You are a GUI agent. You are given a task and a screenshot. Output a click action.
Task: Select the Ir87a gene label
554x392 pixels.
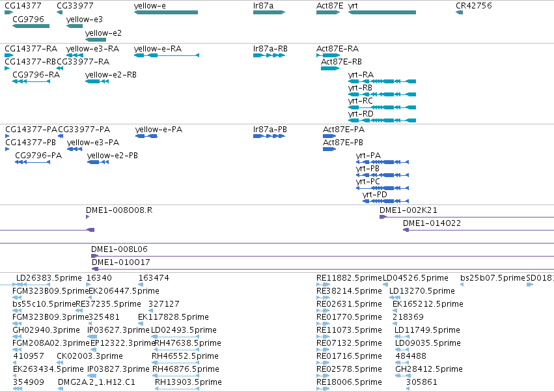pyautogui.click(x=263, y=6)
